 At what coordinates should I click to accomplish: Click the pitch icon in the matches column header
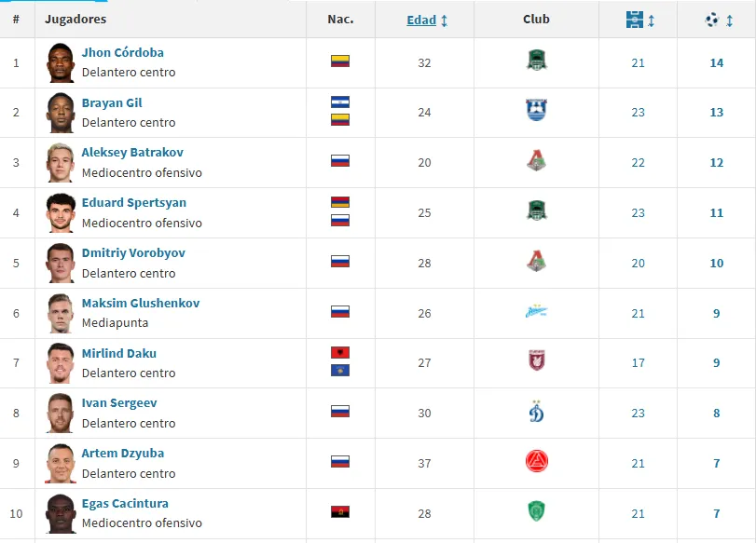coord(634,19)
